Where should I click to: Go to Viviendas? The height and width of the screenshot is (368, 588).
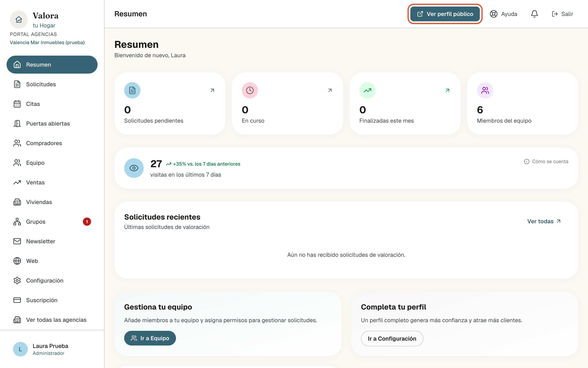[x=52, y=202]
